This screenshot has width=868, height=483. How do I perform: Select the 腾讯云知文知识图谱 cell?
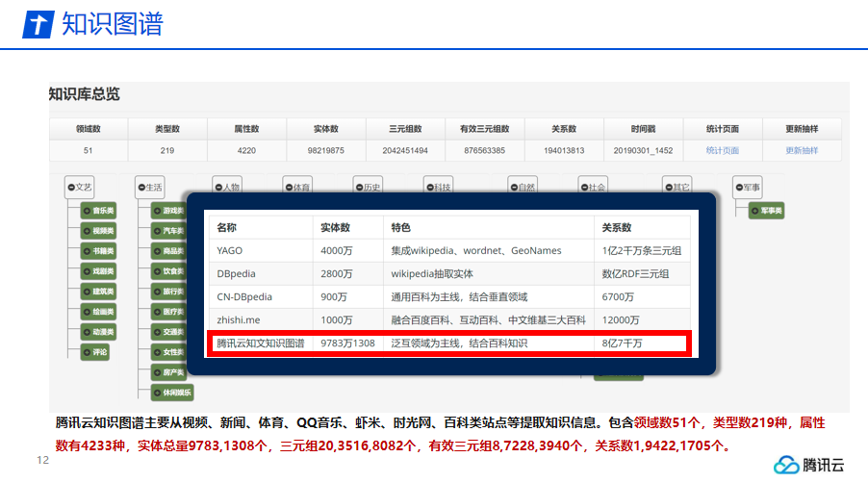point(260,343)
